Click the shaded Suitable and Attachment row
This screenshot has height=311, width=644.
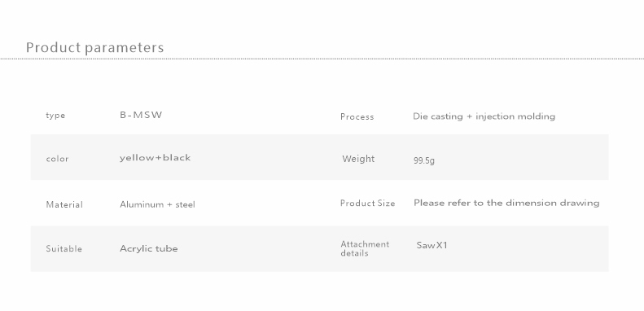pos(319,248)
